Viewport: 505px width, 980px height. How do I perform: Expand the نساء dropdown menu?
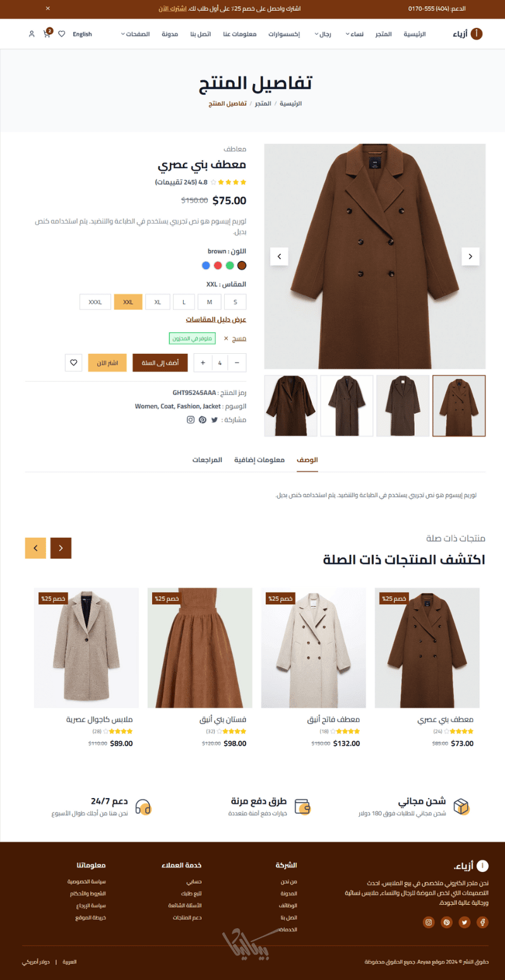click(357, 34)
